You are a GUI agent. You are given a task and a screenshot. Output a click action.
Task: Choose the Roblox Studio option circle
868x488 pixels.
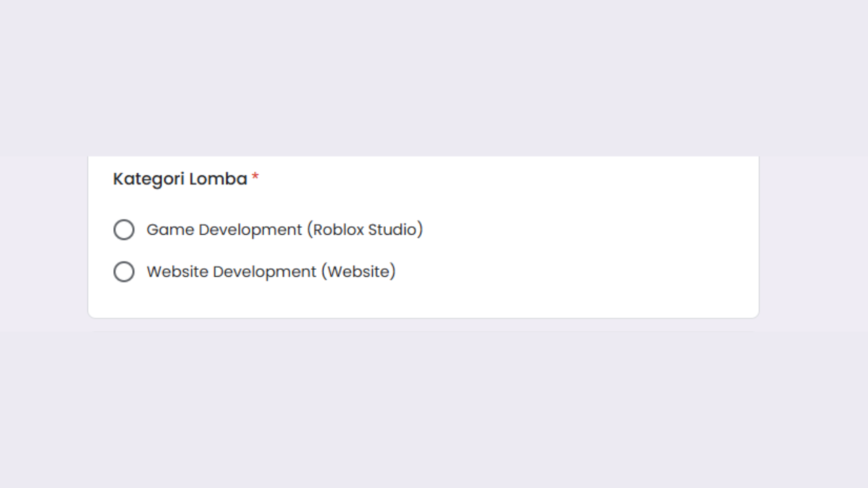tap(124, 230)
